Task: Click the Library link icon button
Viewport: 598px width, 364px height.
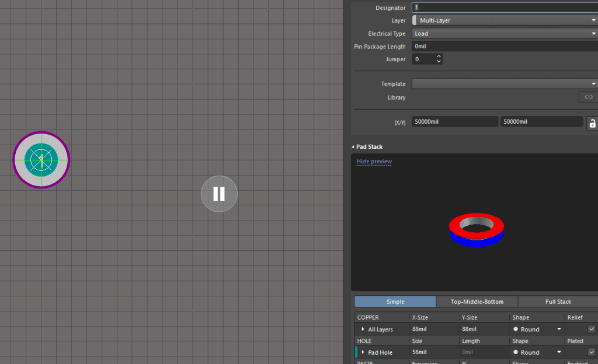Action: pos(588,97)
